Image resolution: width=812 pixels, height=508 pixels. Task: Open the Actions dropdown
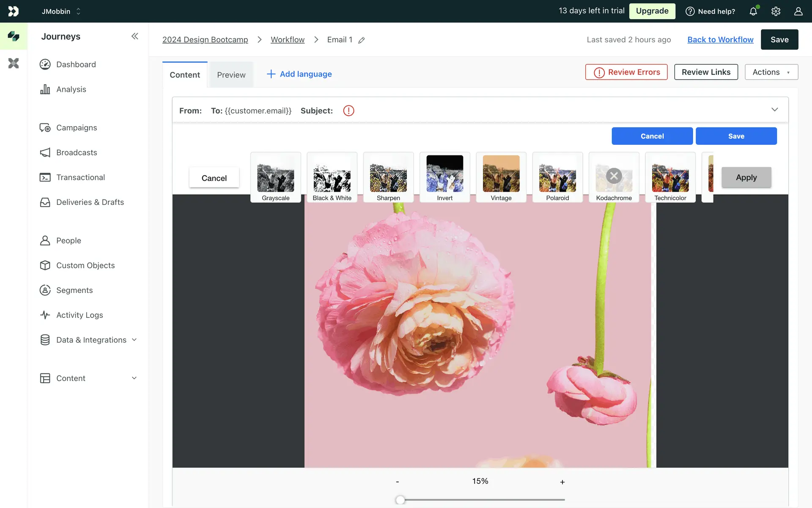click(771, 72)
